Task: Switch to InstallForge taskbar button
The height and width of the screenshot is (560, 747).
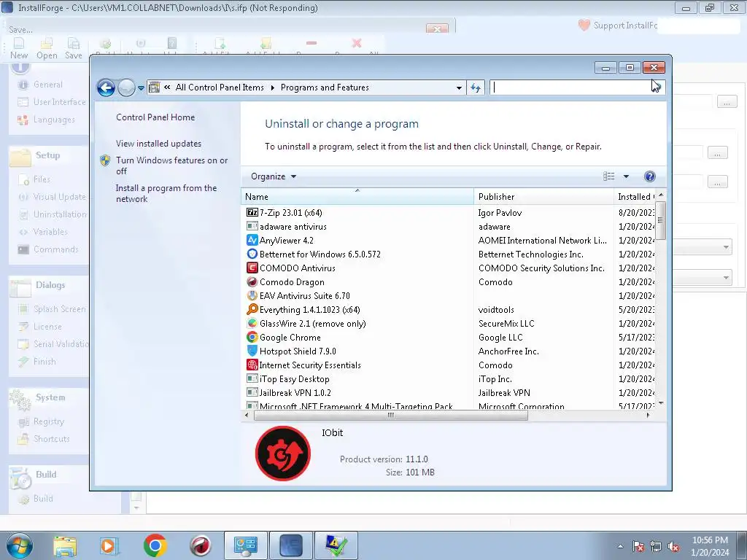Action: click(x=290, y=545)
